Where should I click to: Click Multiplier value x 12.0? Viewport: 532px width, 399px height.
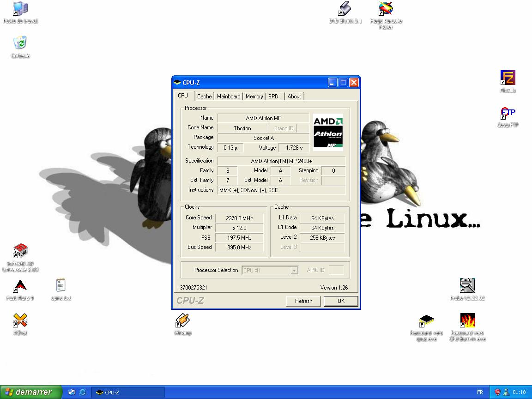[239, 228]
